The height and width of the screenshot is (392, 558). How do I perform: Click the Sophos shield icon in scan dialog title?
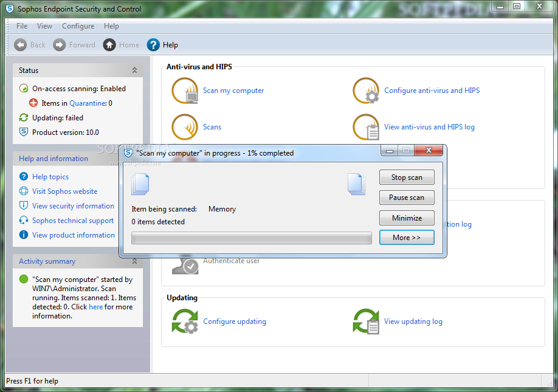(128, 153)
